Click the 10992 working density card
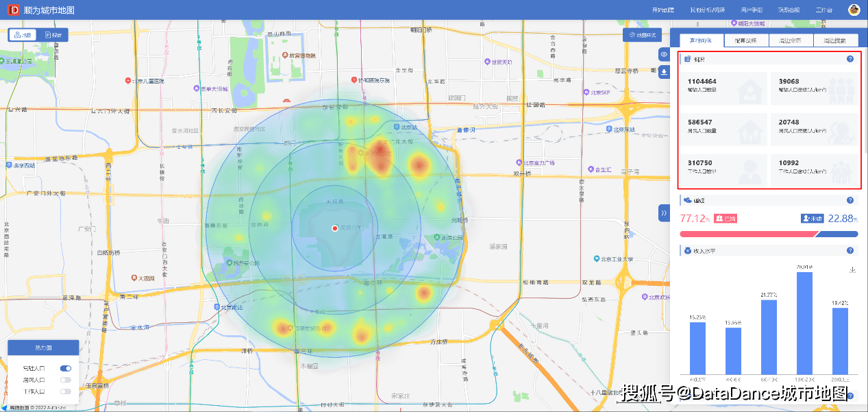Viewport: 868px width, 412px height. 814,170
